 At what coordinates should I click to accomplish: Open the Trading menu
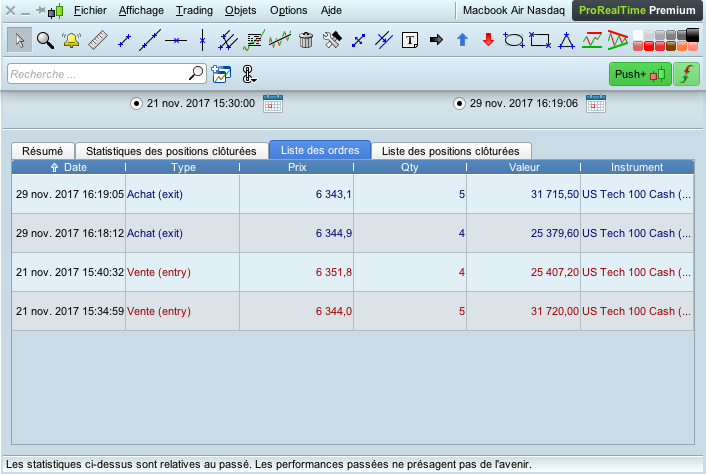click(x=195, y=10)
